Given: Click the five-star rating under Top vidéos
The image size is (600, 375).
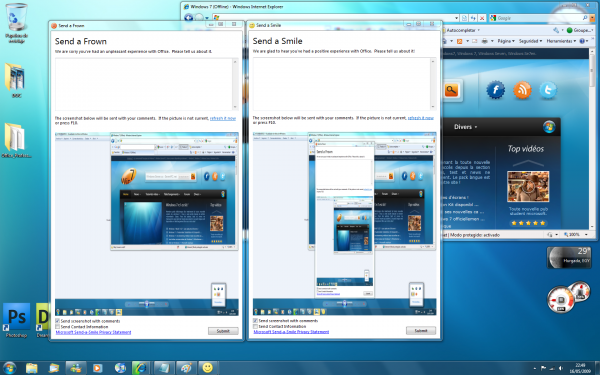Looking at the screenshot, I should pos(528,223).
